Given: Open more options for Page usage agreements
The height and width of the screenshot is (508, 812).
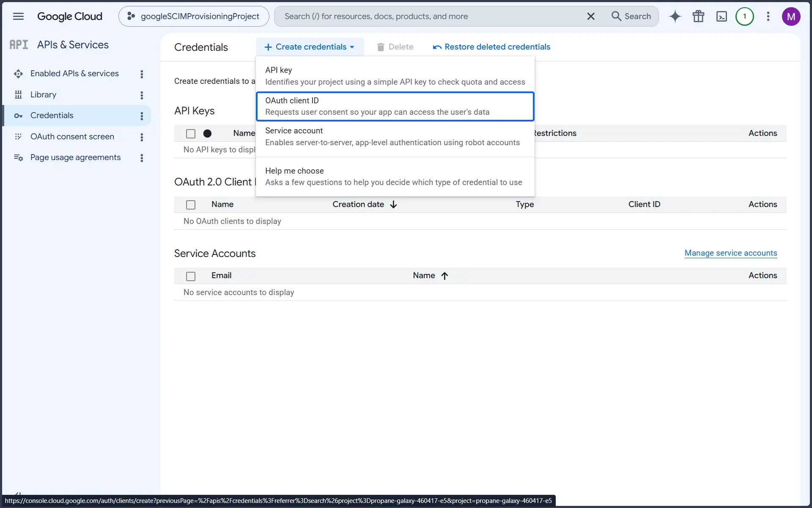Looking at the screenshot, I should 142,158.
